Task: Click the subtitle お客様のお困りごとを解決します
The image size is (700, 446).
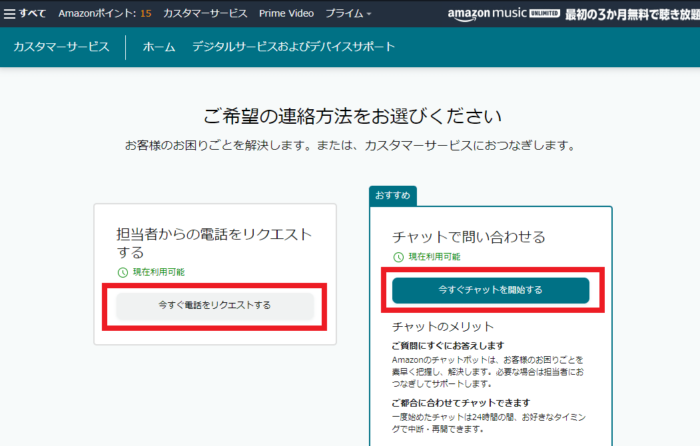Action: tap(350, 146)
